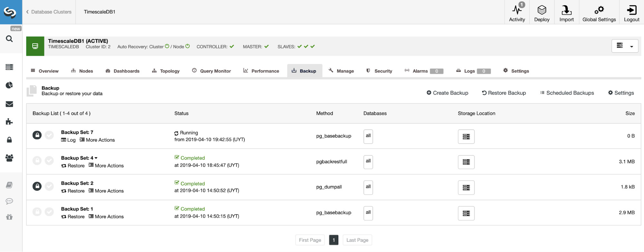644x252 pixels.
Task: Toggle Cluster auto recovery power icon
Action: coord(167,46)
